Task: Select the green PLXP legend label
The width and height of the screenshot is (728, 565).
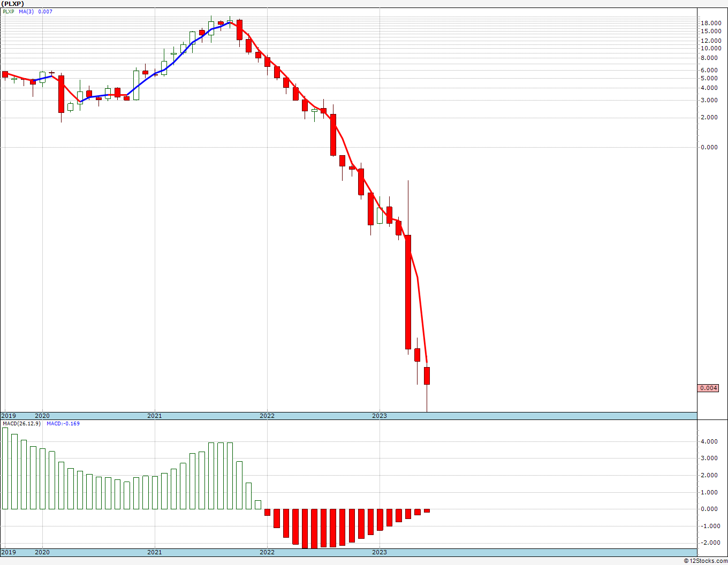Action: (x=9, y=11)
